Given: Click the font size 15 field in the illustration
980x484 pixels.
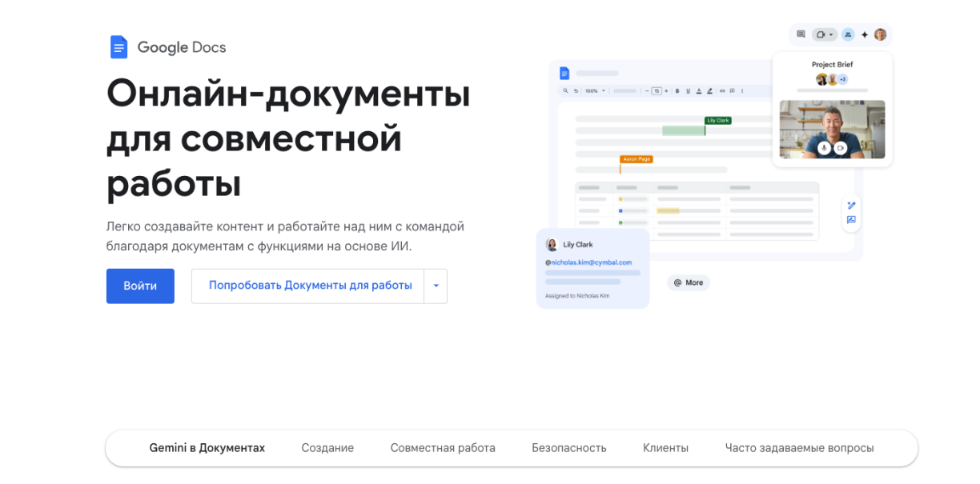Looking at the screenshot, I should point(657,91).
